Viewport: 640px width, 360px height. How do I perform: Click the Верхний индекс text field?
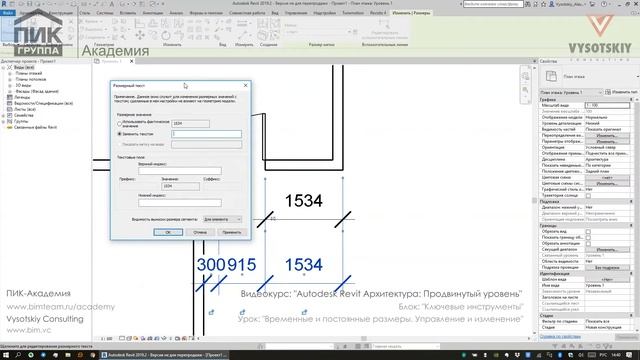click(180, 171)
